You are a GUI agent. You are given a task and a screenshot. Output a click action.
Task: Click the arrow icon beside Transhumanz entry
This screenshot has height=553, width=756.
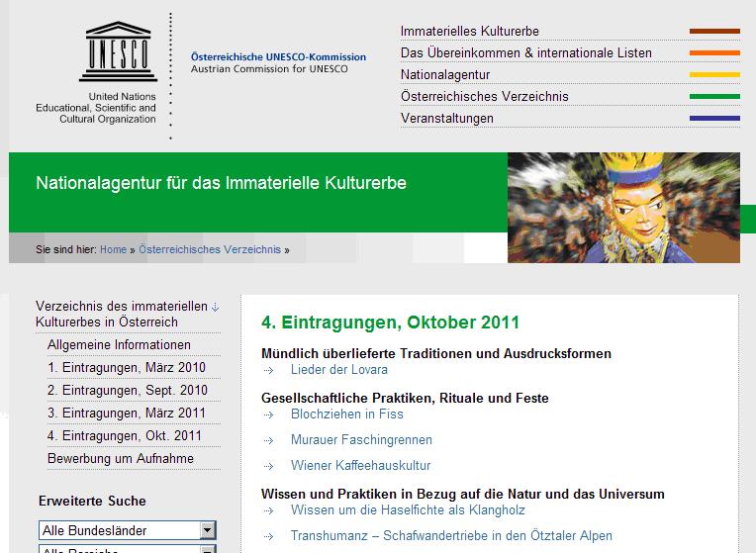pos(268,536)
